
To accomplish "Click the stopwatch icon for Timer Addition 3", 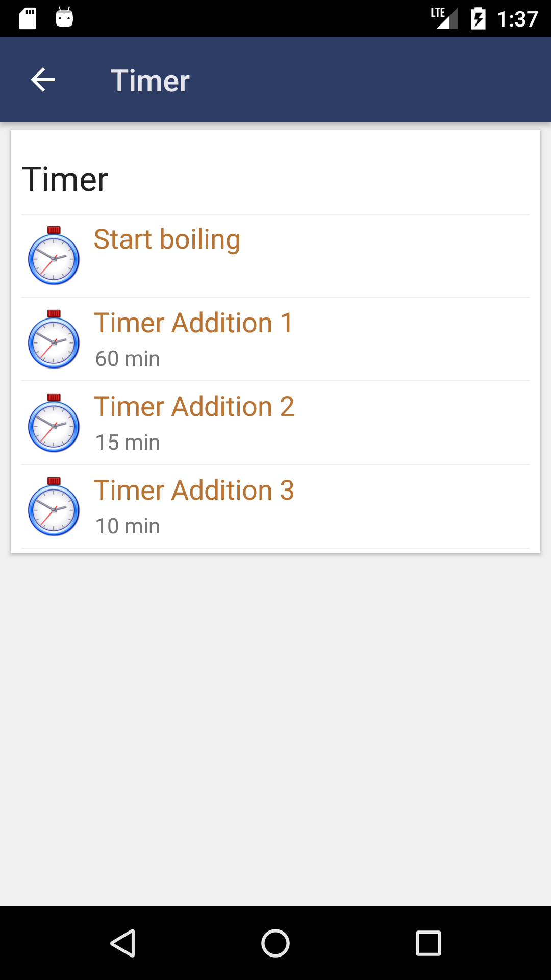I will (x=54, y=506).
